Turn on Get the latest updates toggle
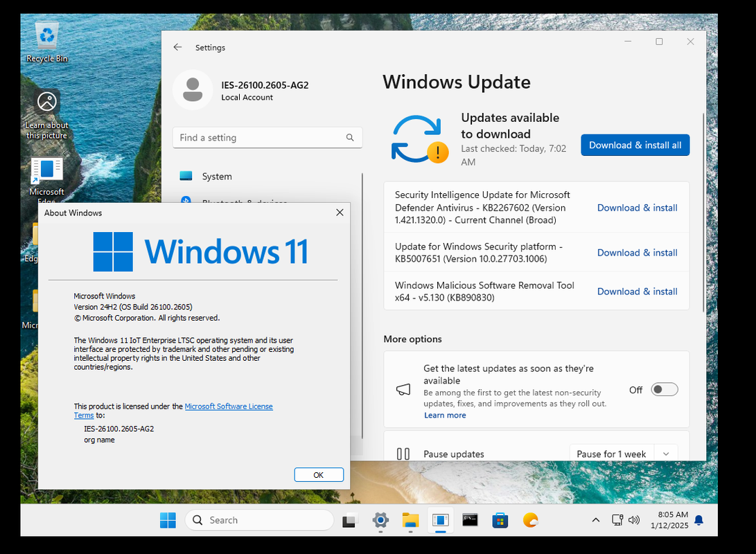 (665, 389)
